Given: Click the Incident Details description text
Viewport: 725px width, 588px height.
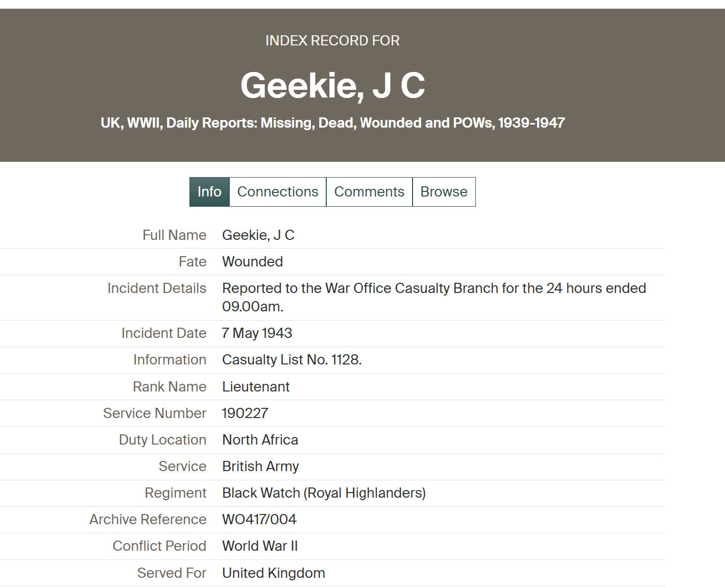Looking at the screenshot, I should (434, 298).
